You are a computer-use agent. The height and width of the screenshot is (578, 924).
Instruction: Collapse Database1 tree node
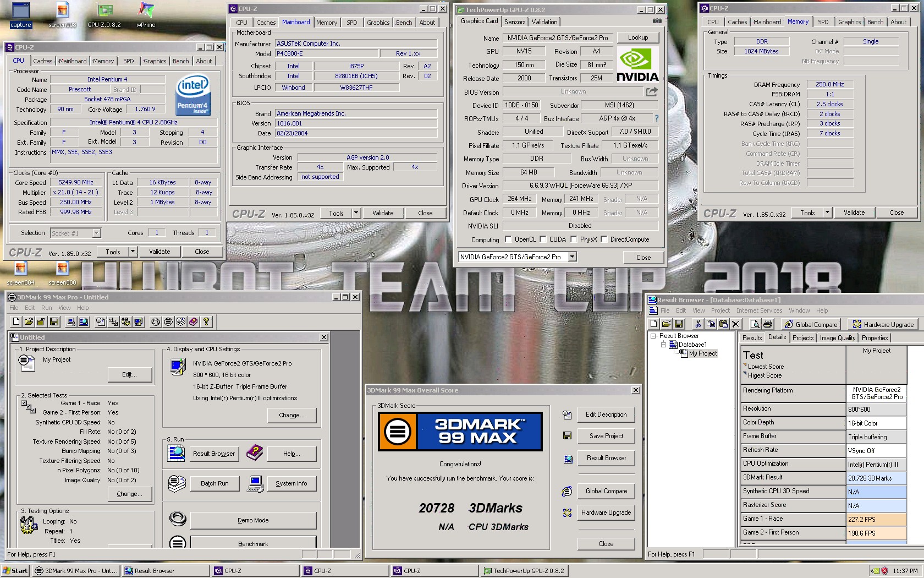(663, 345)
